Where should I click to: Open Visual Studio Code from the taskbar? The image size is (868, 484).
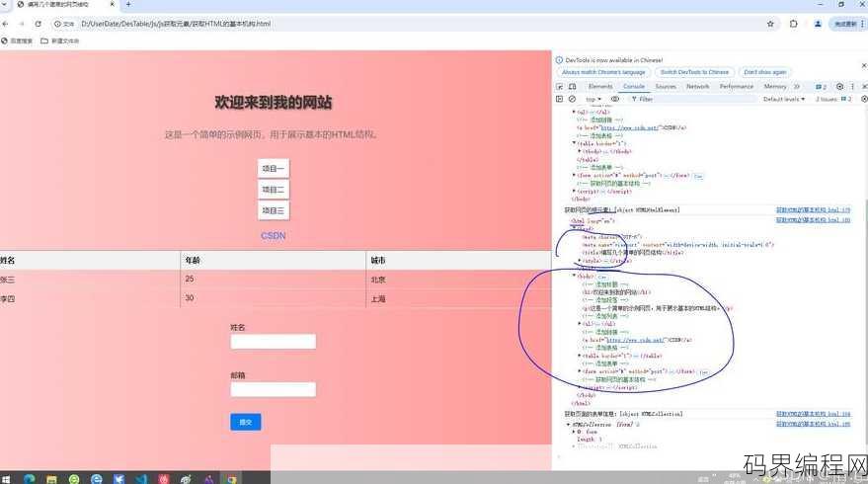141,479
